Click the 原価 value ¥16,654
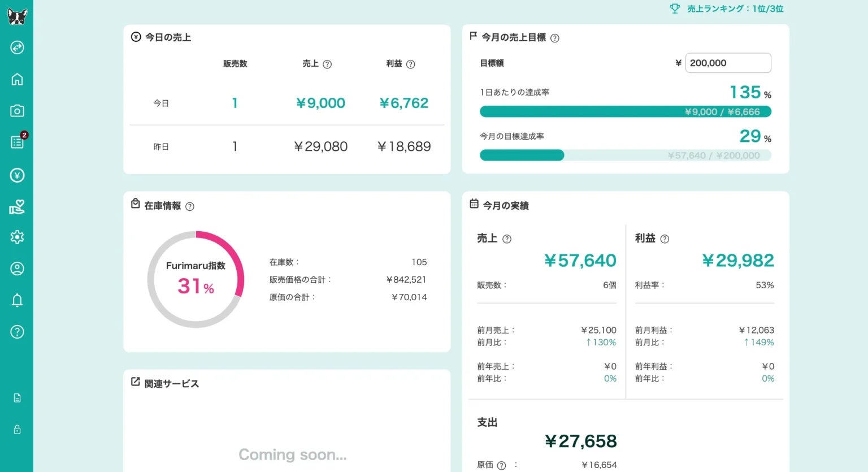This screenshot has height=472, width=868. (599, 465)
